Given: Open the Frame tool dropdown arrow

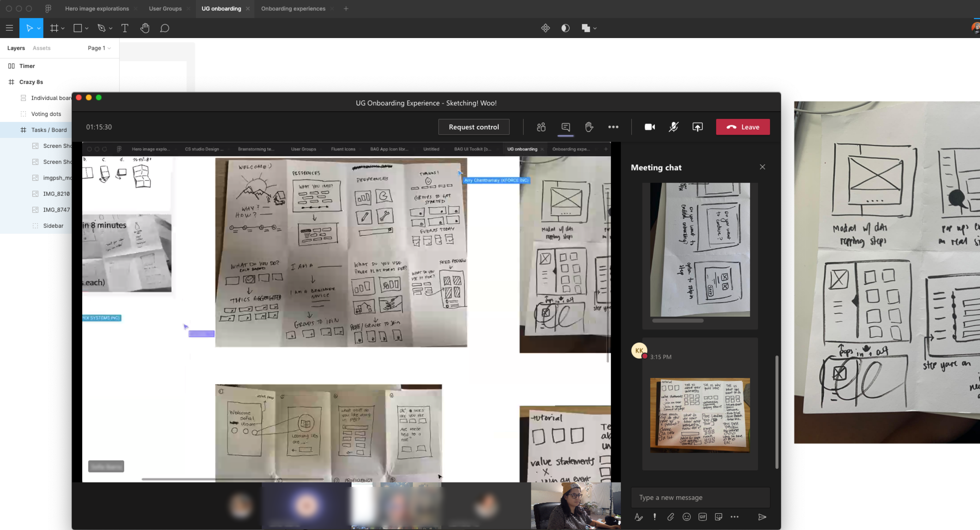Looking at the screenshot, I should 63,28.
